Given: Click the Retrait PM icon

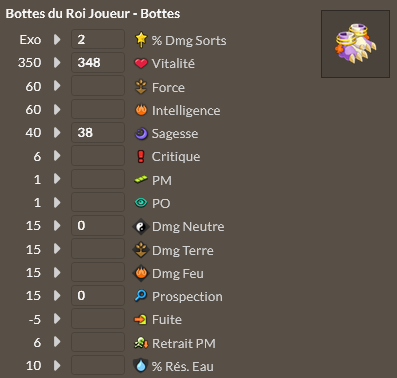Looking at the screenshot, I should [x=141, y=343].
